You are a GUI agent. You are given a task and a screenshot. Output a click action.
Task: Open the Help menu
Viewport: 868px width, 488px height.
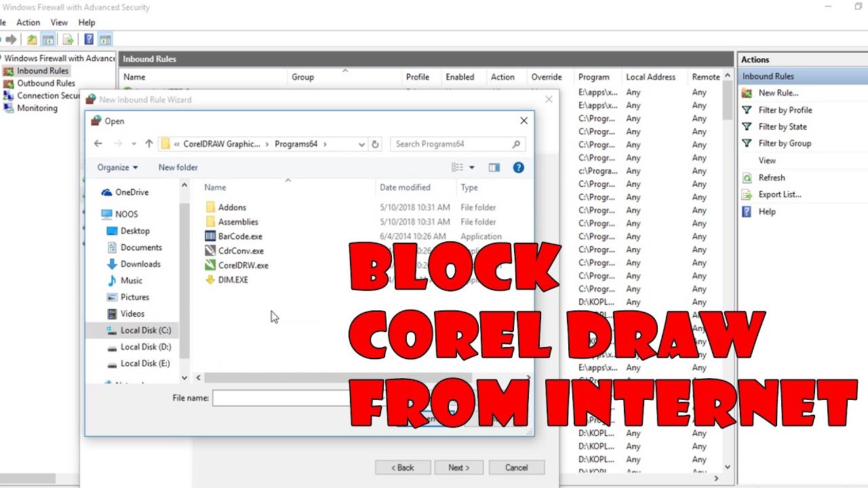point(87,22)
